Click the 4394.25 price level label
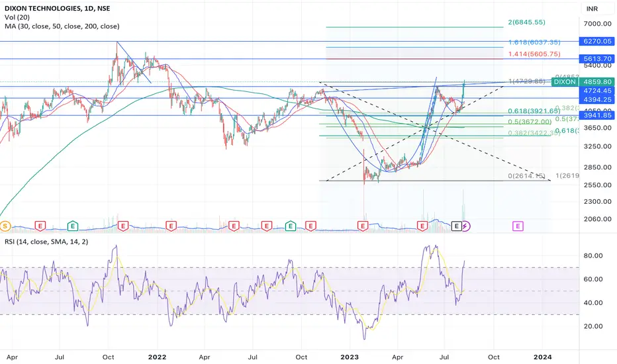617x364 pixels. 597,100
